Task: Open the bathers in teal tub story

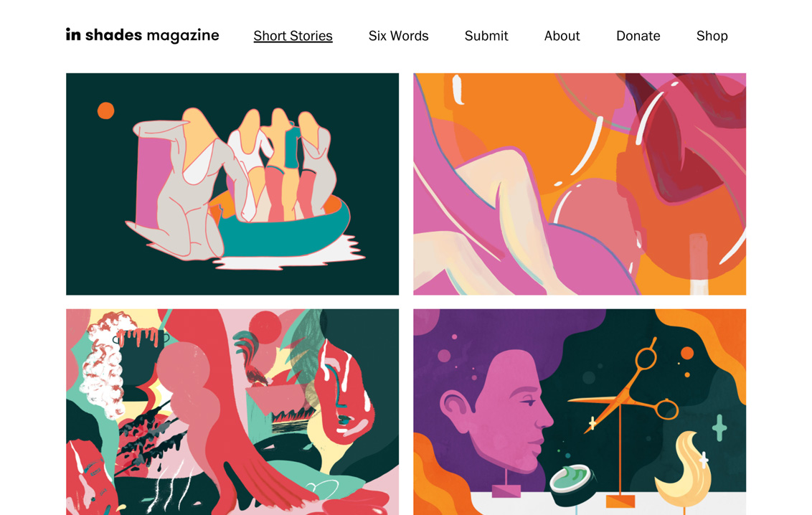Action: click(x=232, y=184)
